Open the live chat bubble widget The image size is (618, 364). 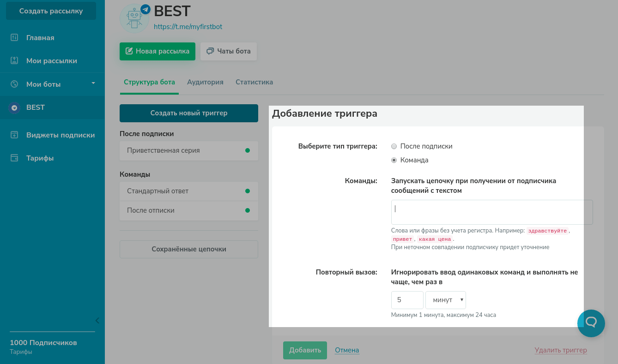pyautogui.click(x=591, y=323)
